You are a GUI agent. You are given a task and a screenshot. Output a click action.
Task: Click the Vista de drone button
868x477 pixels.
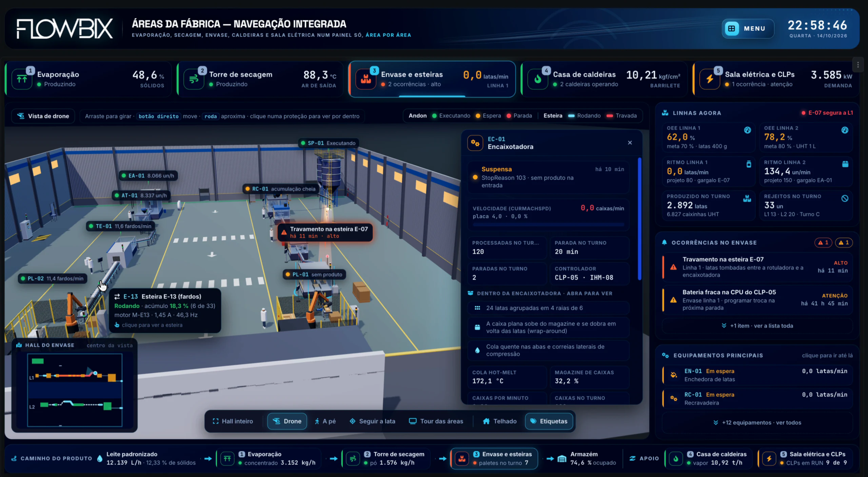pyautogui.click(x=43, y=116)
